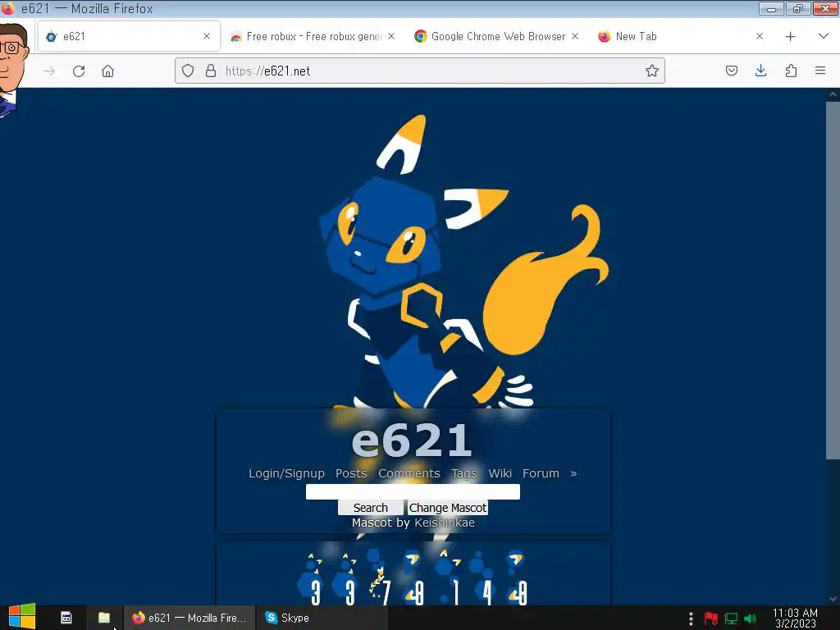Restore down the Firefox window
This screenshot has width=840, height=630.
pyautogui.click(x=798, y=8)
